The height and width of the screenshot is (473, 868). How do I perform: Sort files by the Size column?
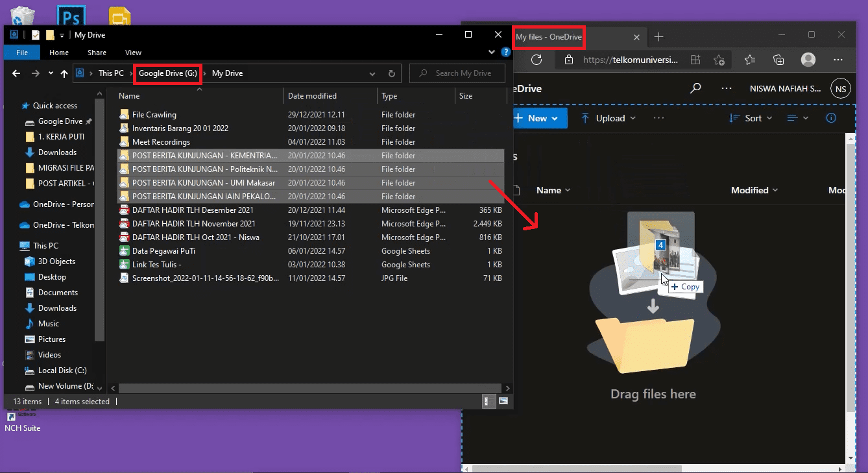point(480,96)
